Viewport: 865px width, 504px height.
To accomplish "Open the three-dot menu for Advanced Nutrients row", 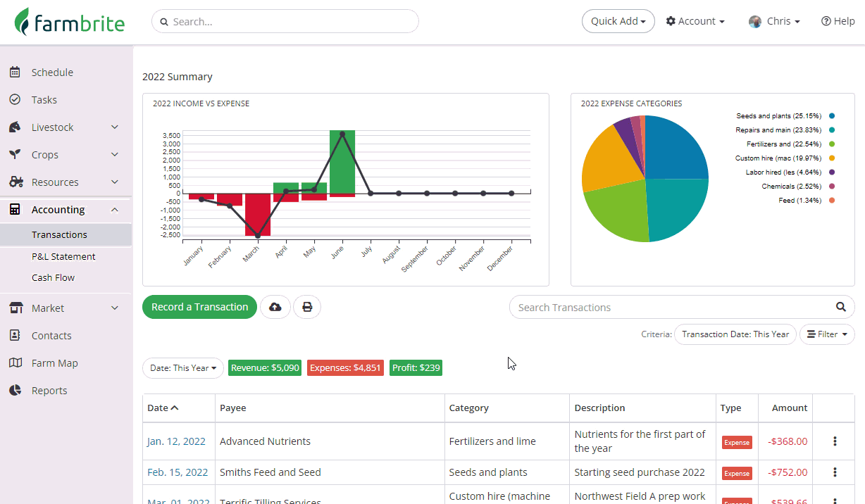I will (835, 441).
